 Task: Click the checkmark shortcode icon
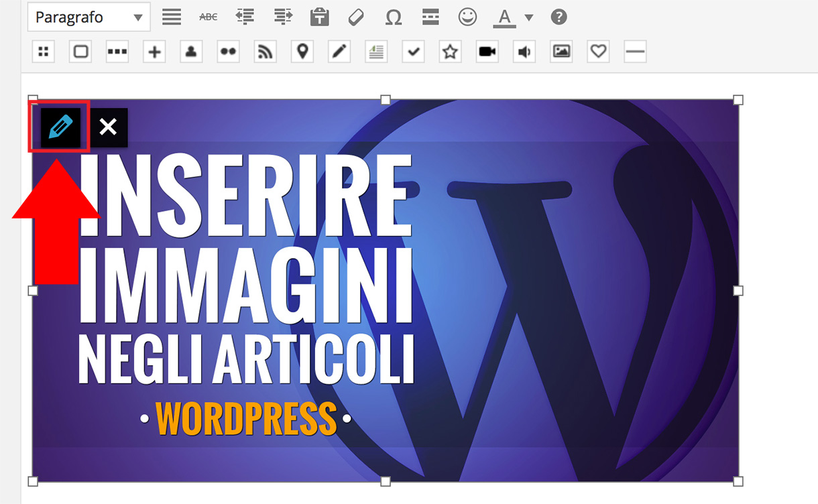413,52
